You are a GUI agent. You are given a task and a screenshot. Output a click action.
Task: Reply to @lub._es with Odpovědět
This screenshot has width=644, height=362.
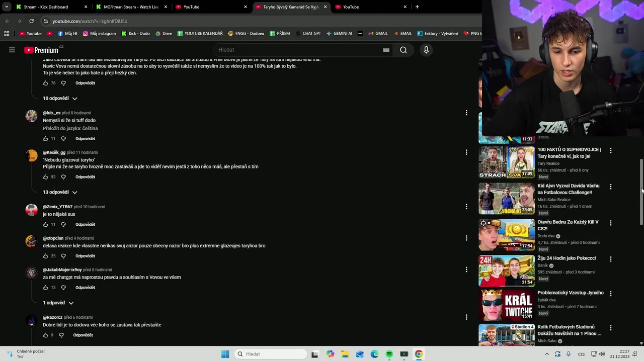pyautogui.click(x=85, y=139)
